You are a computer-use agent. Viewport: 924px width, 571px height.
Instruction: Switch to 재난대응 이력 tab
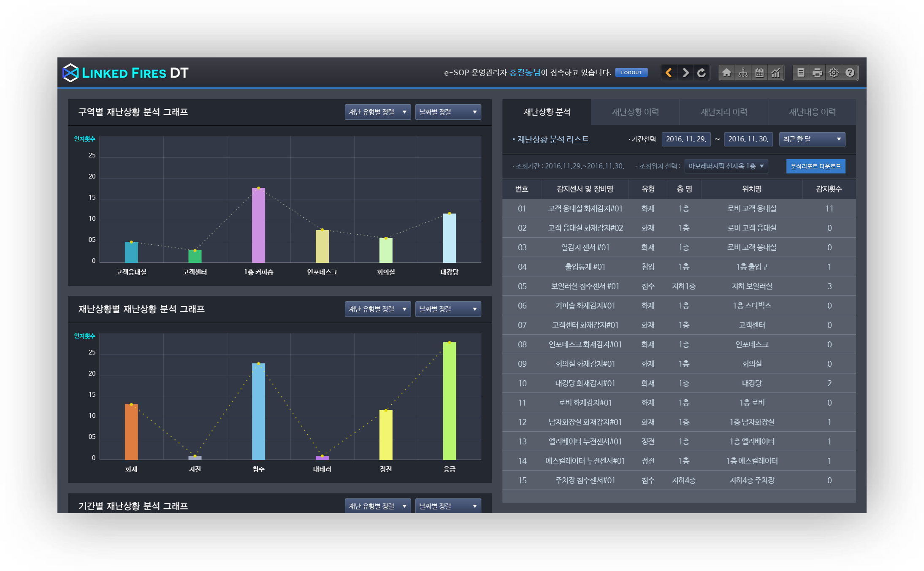pos(812,112)
